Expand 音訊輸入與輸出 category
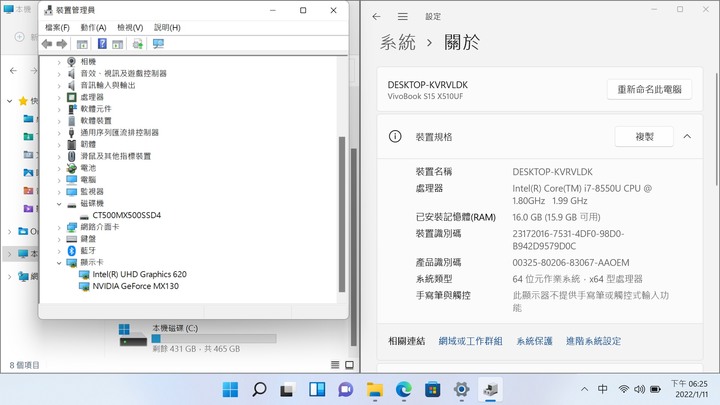This screenshot has width=720, height=405. 59,85
